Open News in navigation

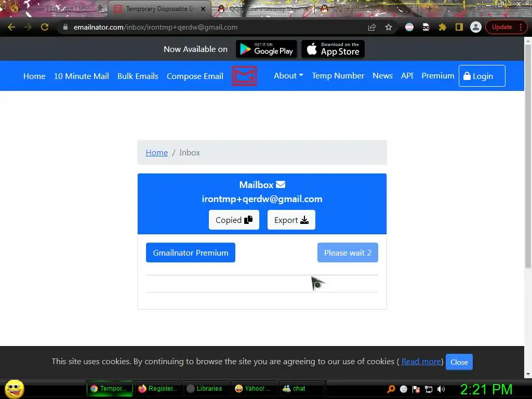pyautogui.click(x=382, y=76)
